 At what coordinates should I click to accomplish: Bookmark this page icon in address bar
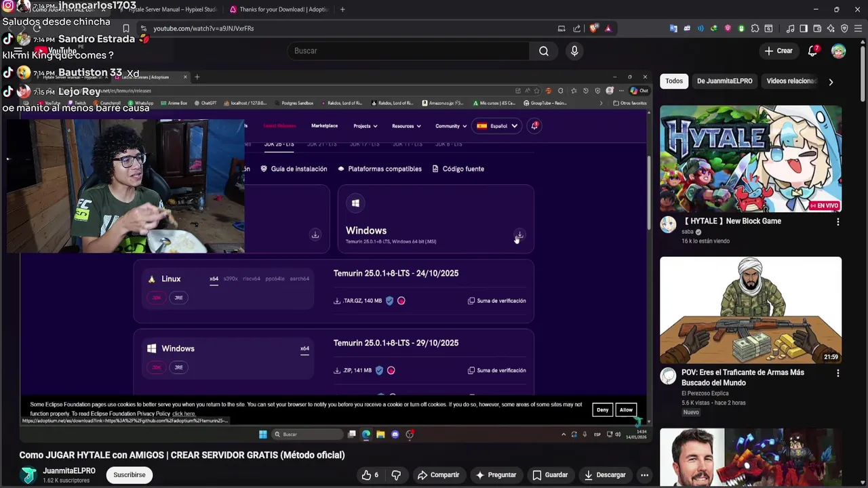click(126, 28)
